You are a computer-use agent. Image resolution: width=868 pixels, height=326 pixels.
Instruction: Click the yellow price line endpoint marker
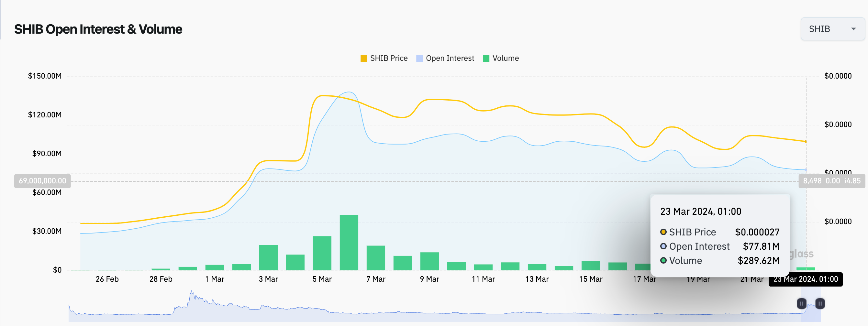click(806, 141)
